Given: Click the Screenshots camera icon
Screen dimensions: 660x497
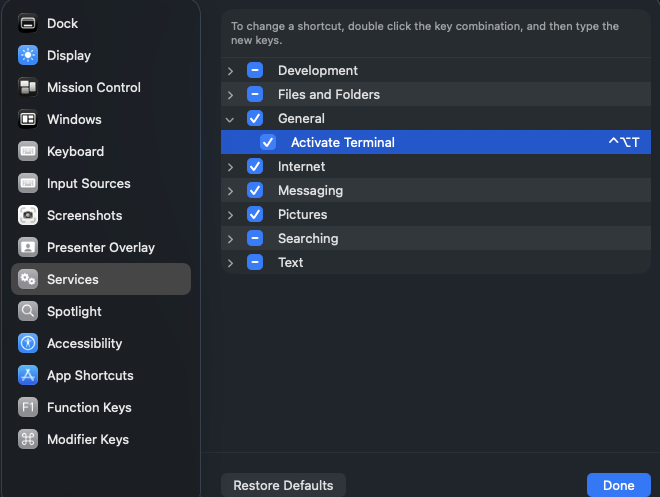Looking at the screenshot, I should pyautogui.click(x=28, y=215).
